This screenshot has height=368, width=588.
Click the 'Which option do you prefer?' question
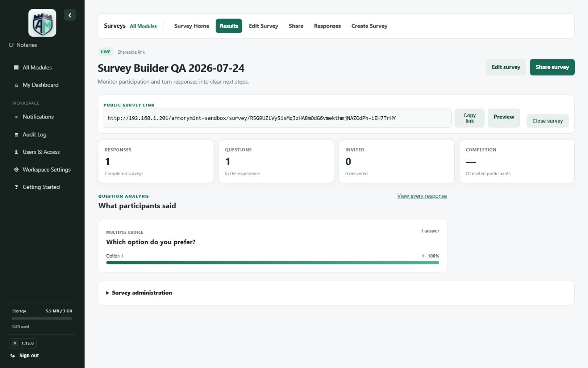[151, 242]
